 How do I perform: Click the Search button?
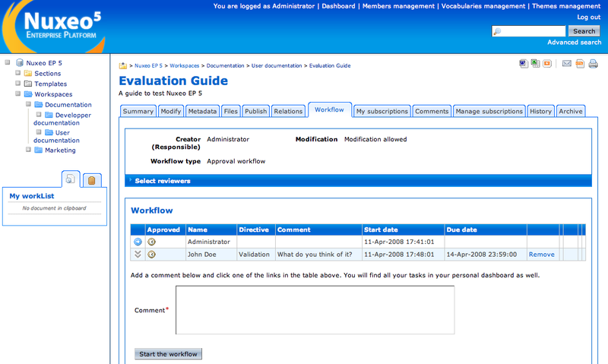(x=584, y=31)
